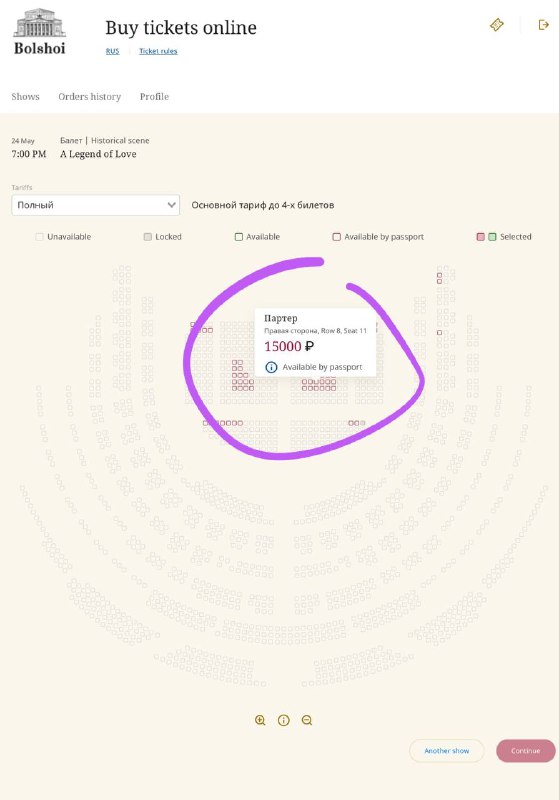Click the tariff dropdown chevron arrow
Viewport: 559px width, 800px height.
tap(171, 205)
